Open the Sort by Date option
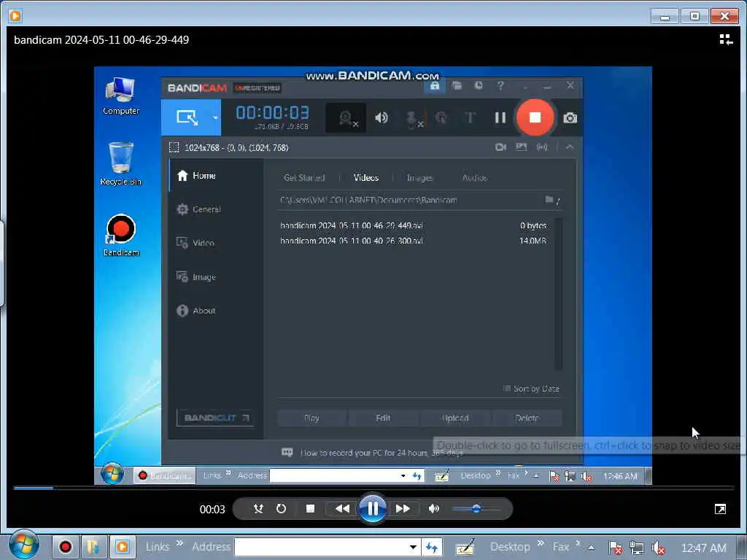 531,389
